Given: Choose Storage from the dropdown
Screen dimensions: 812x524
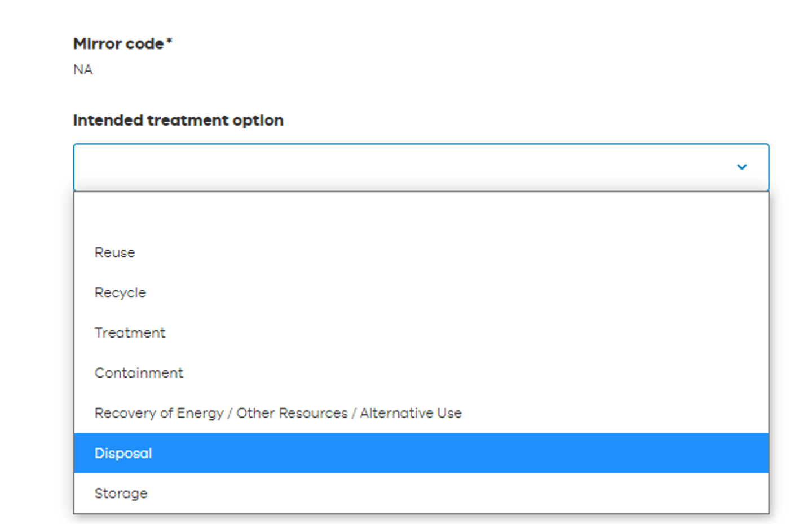Looking at the screenshot, I should [x=121, y=494].
